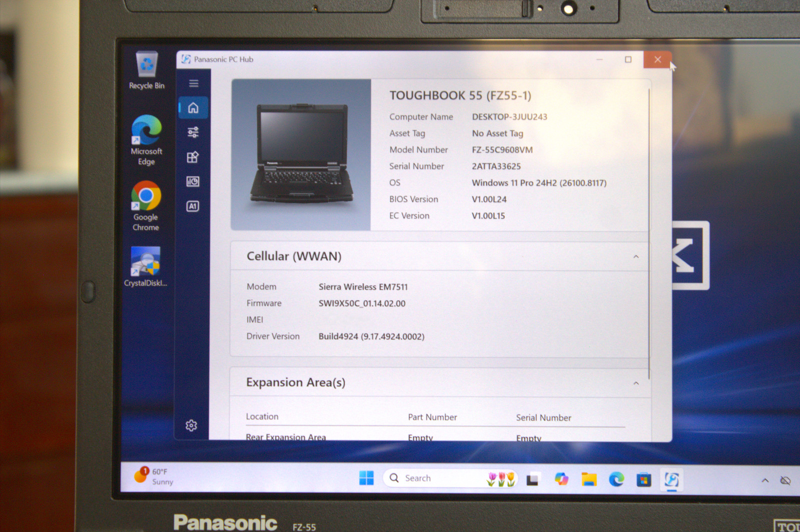The height and width of the screenshot is (532, 800).
Task: Click modem value Sierra Wireless EM7511
Action: tap(363, 287)
